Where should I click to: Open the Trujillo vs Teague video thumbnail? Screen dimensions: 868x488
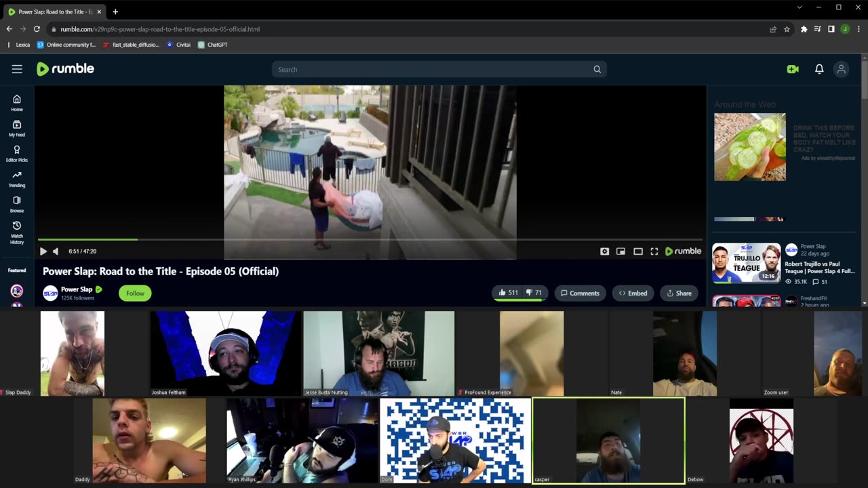click(x=746, y=262)
